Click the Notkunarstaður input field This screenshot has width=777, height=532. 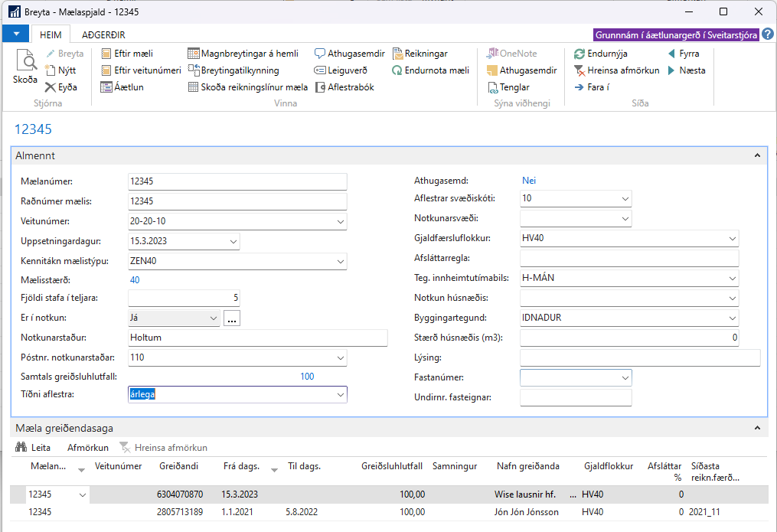[x=258, y=338]
